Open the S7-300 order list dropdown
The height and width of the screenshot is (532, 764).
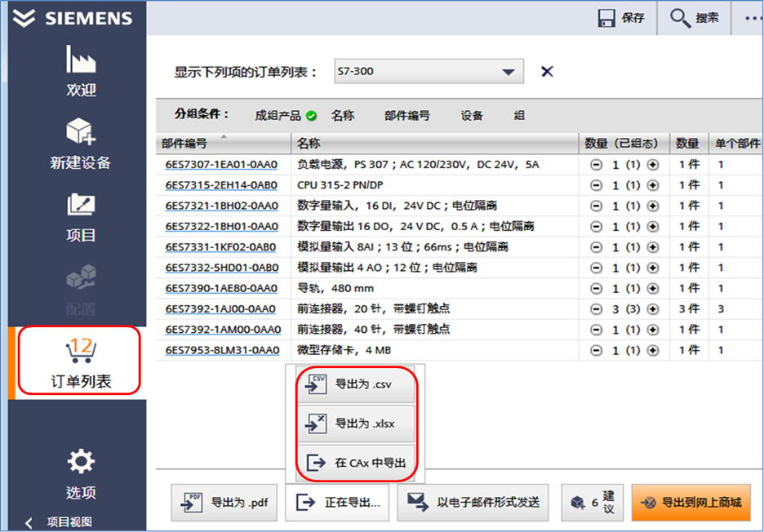(x=429, y=71)
